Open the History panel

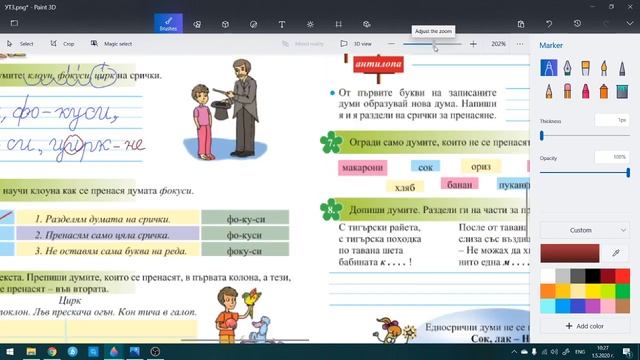coord(577,24)
